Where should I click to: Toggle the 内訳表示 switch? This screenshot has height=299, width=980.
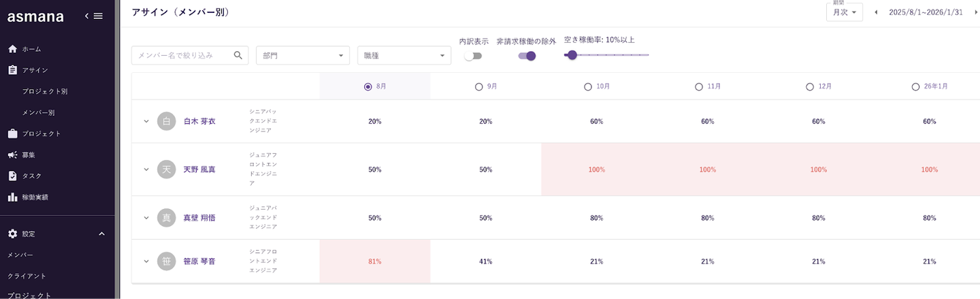tap(473, 56)
